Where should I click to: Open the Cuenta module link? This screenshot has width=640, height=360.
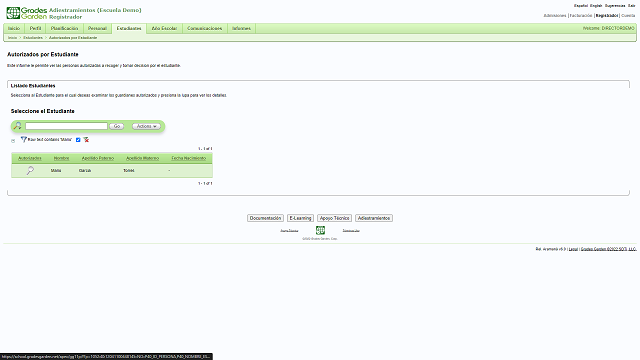click(x=628, y=16)
